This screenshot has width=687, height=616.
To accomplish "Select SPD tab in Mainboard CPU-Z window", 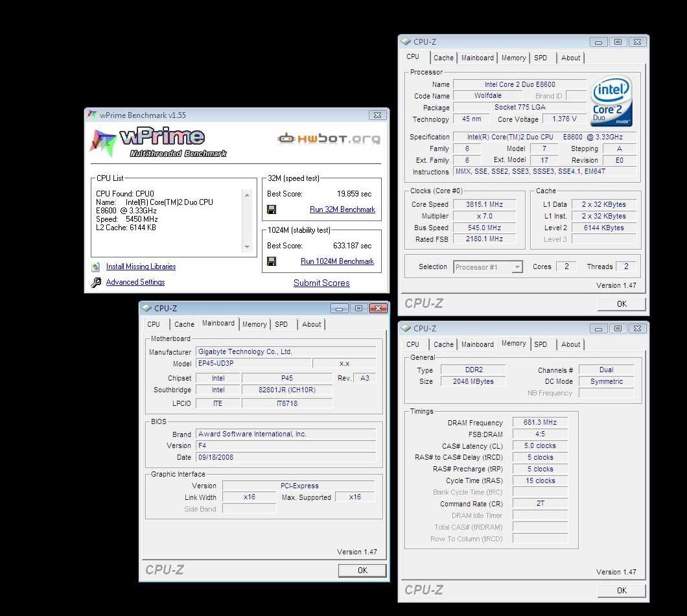I will (281, 324).
